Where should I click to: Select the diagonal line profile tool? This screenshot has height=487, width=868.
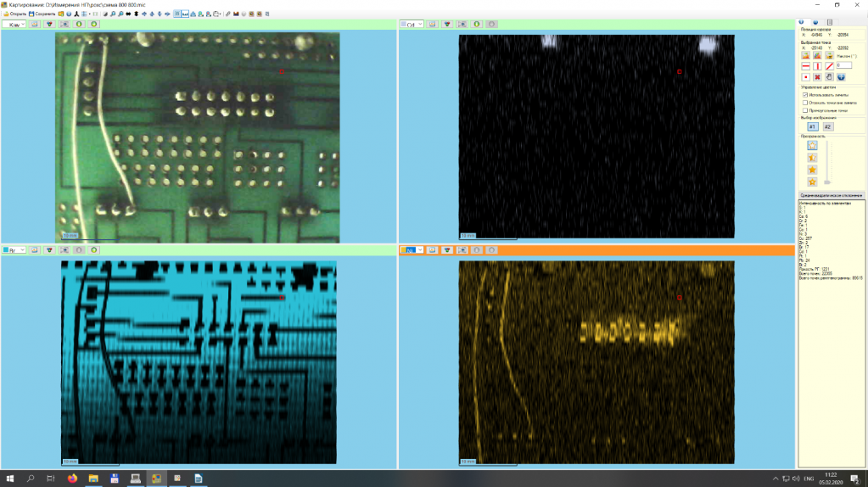[829, 65]
